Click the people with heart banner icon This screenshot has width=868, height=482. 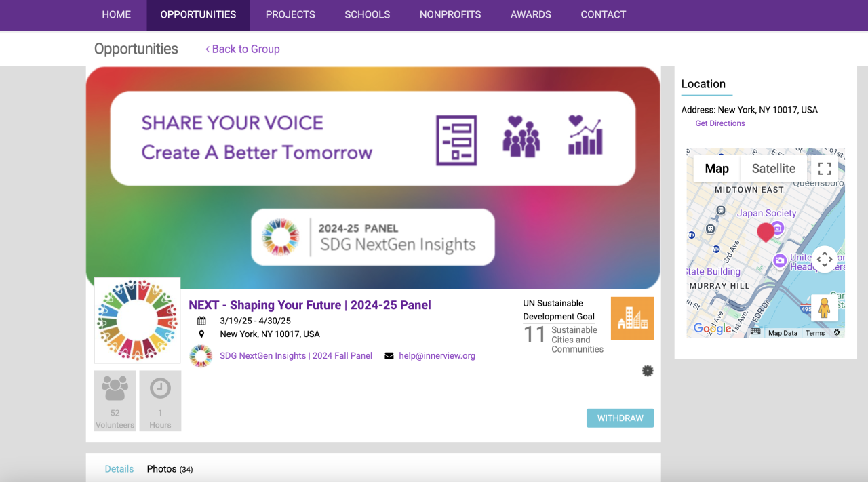(521, 136)
